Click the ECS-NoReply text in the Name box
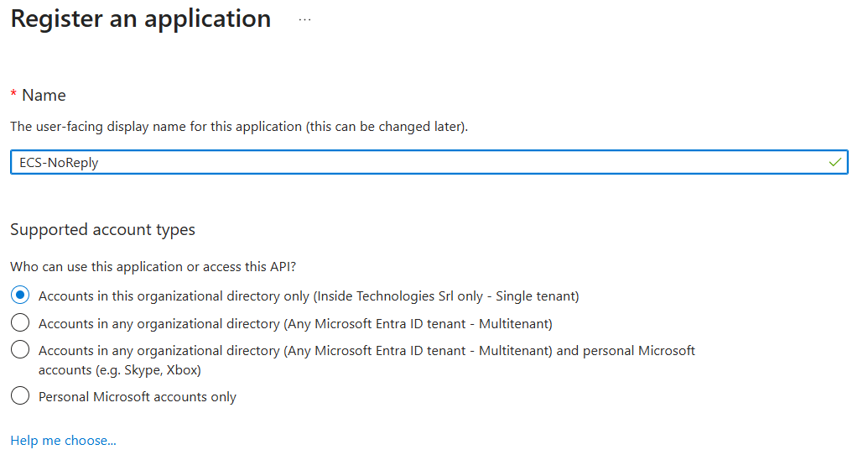Image resolution: width=868 pixels, height=455 pixels. click(59, 163)
